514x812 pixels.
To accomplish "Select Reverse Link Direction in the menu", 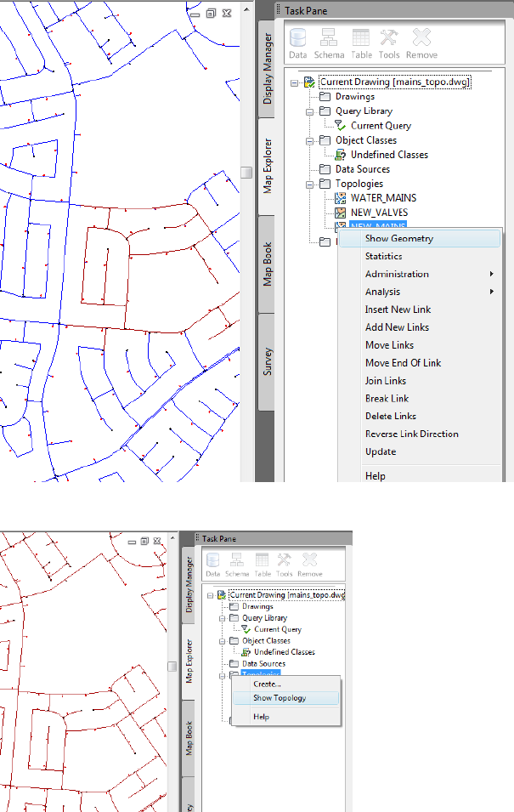I will (411, 434).
